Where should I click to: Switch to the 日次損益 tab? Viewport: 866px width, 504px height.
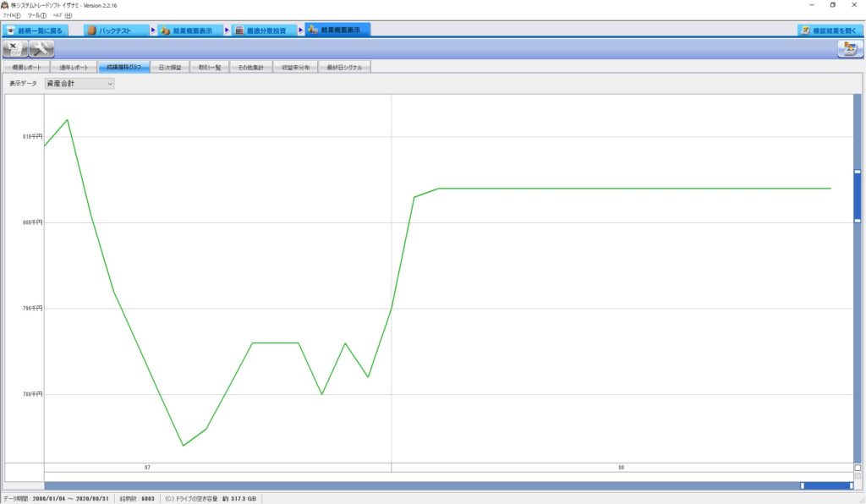(x=170, y=67)
